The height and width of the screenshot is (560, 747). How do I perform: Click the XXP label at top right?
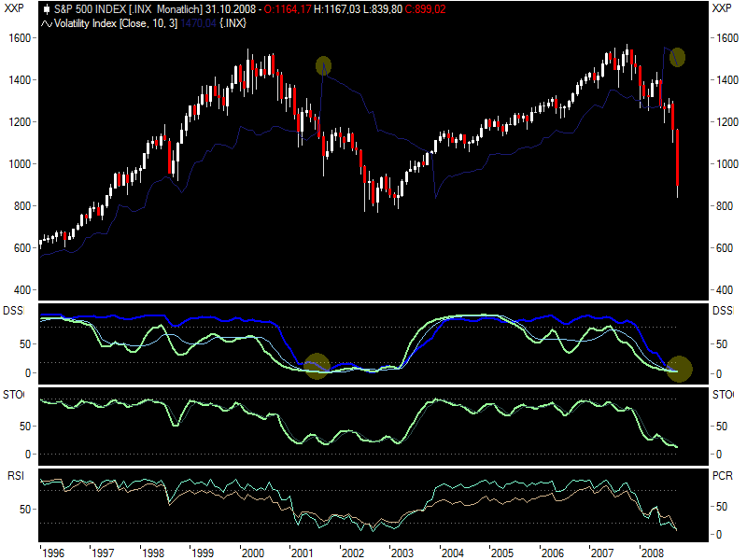pyautogui.click(x=722, y=8)
